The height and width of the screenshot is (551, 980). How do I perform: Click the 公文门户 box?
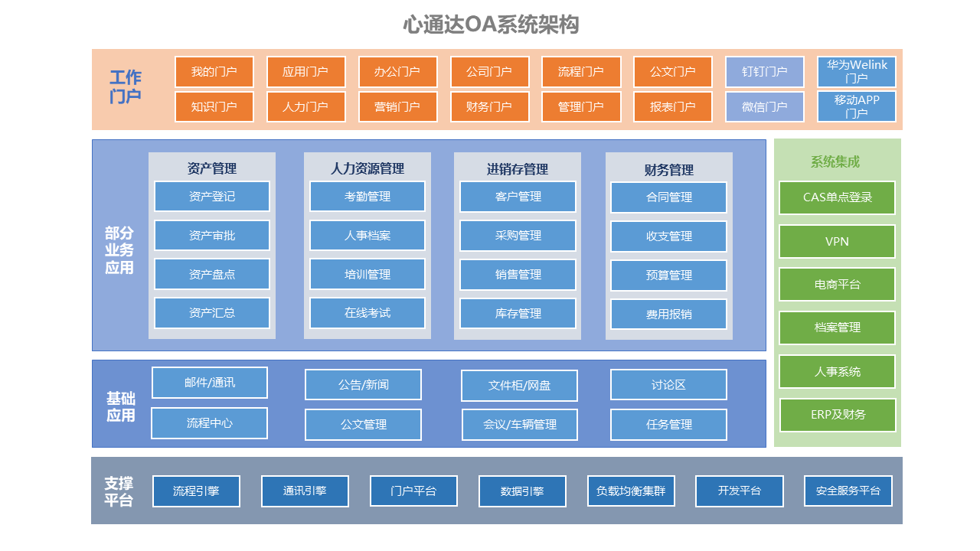[673, 72]
